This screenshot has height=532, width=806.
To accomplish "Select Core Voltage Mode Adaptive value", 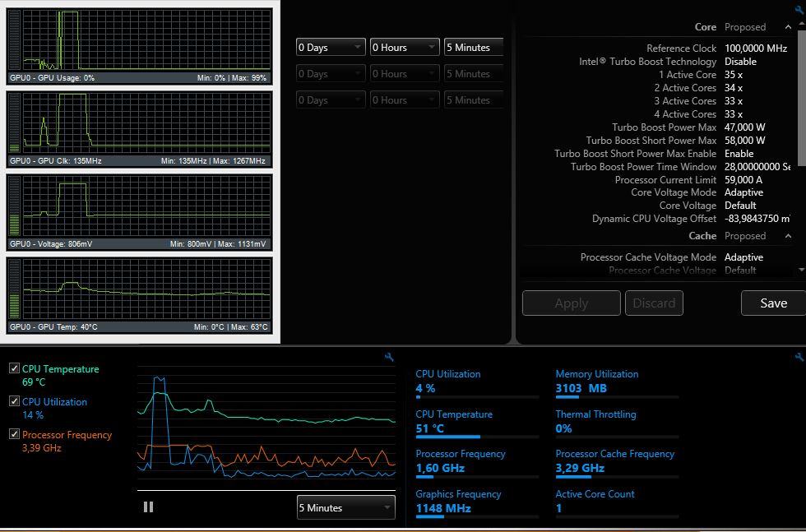I will click(x=743, y=192).
